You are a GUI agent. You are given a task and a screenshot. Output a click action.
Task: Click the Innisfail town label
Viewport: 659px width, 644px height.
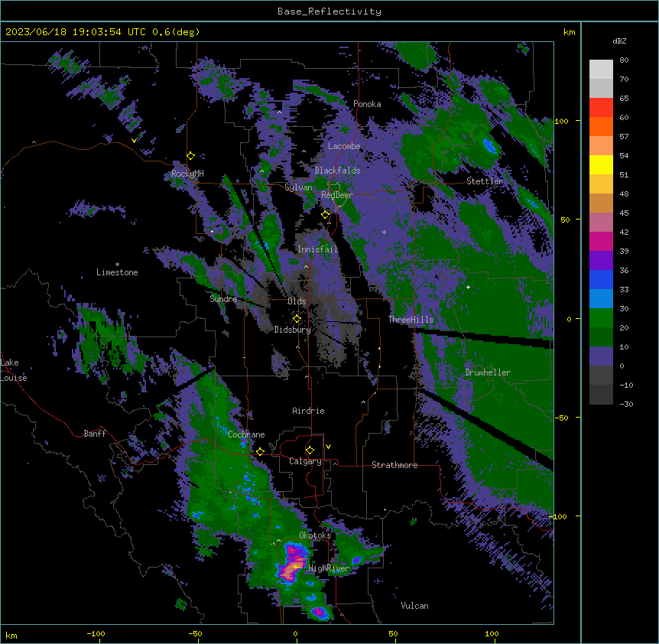coord(318,249)
